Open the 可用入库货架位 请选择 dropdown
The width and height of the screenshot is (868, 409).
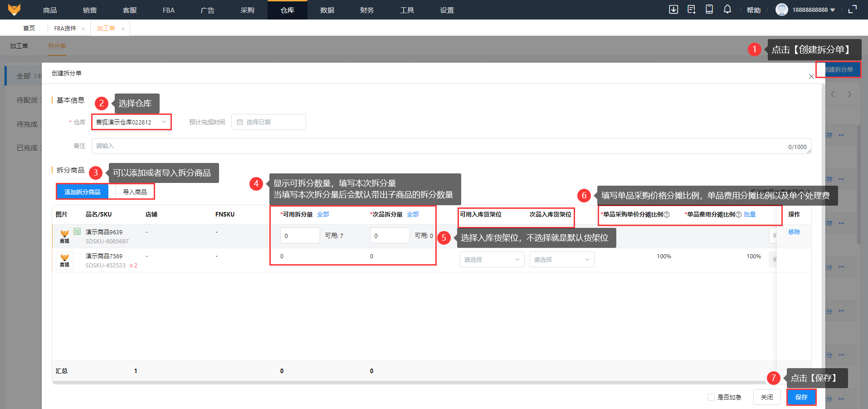(492, 260)
